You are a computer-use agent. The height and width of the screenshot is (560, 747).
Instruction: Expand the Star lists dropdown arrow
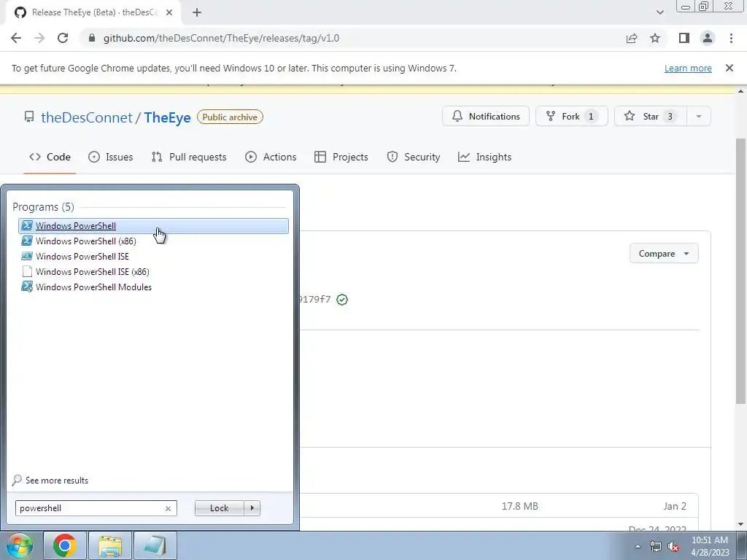pyautogui.click(x=699, y=116)
